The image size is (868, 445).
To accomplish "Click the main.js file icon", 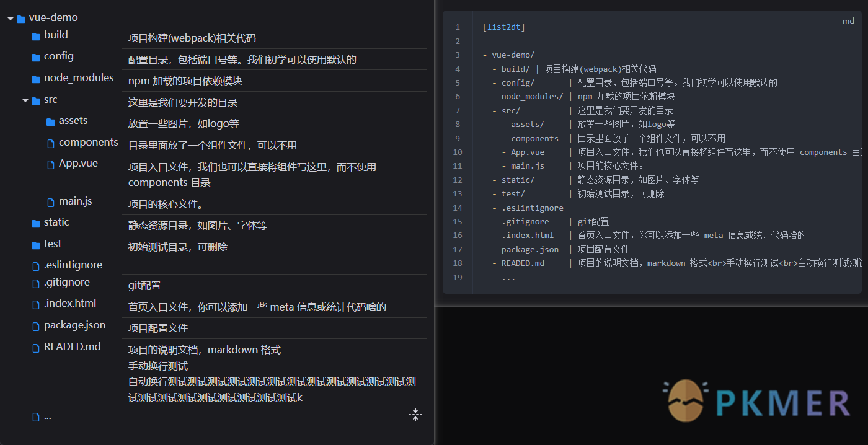I will (51, 202).
